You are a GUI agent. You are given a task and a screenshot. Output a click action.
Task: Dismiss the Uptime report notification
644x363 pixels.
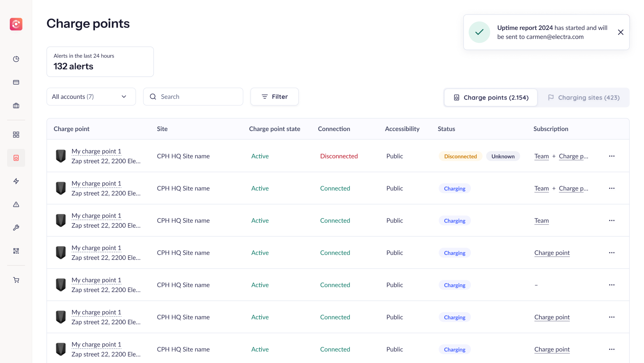tap(620, 32)
